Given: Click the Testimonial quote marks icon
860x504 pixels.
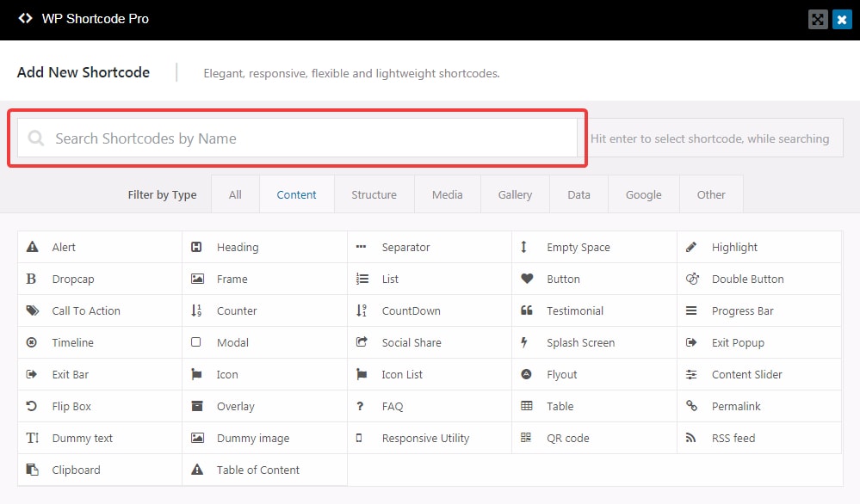Looking at the screenshot, I should pyautogui.click(x=527, y=310).
